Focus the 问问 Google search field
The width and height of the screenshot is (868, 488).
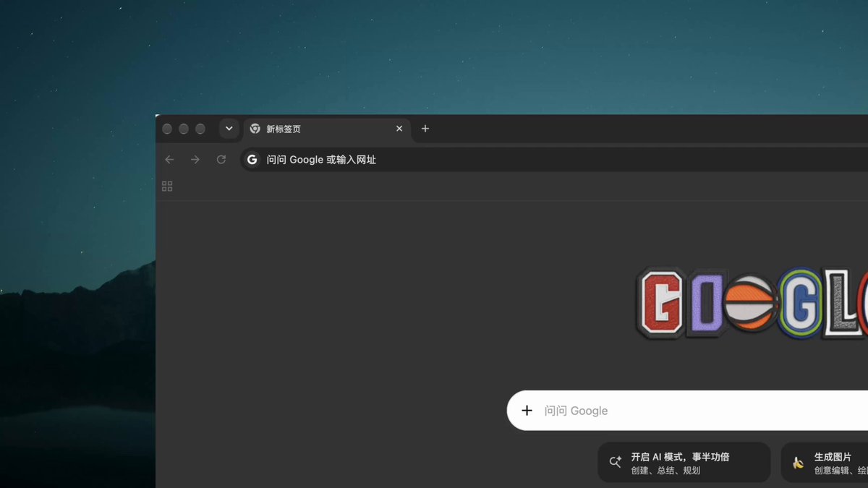687,411
